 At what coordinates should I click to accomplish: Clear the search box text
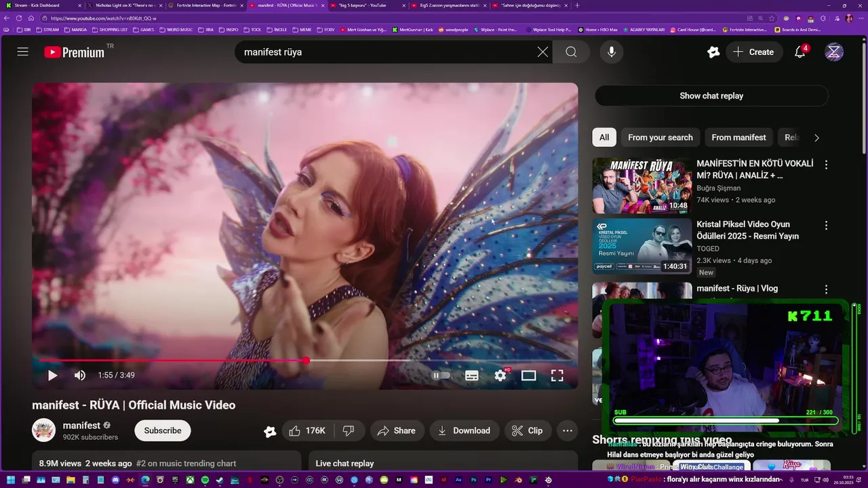[x=542, y=52]
